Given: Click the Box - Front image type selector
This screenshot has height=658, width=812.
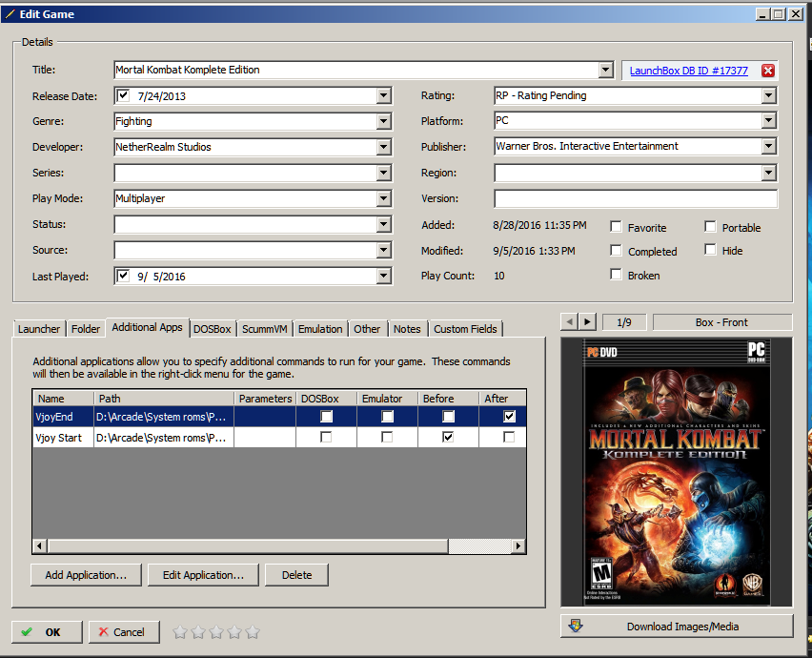Looking at the screenshot, I should [x=722, y=322].
